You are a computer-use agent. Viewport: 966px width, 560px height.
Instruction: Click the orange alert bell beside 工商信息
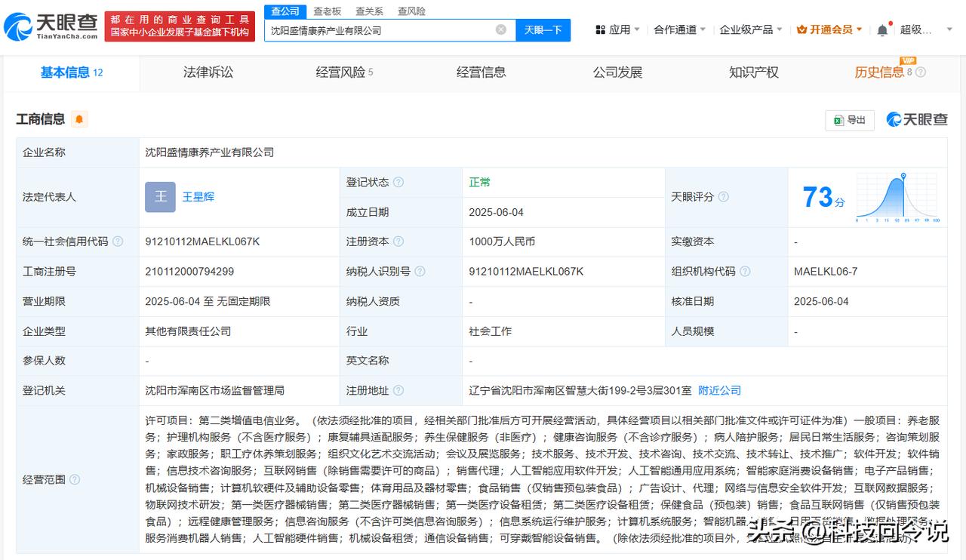[79, 119]
